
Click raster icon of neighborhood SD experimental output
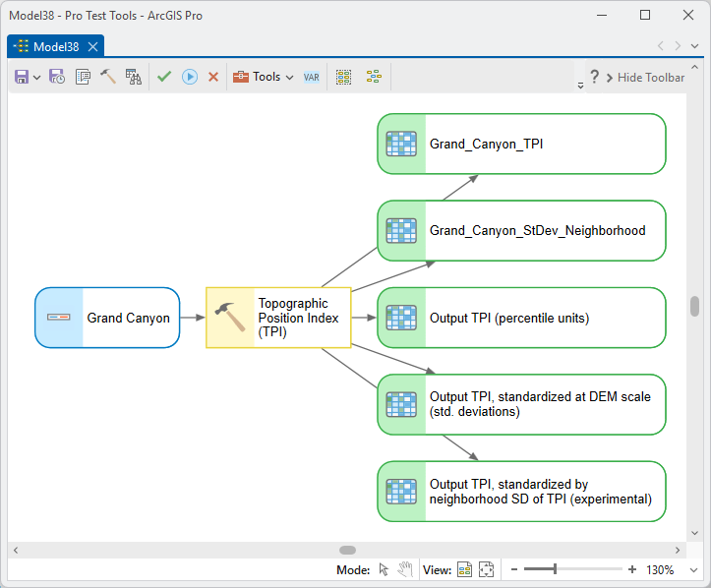pyautogui.click(x=401, y=492)
